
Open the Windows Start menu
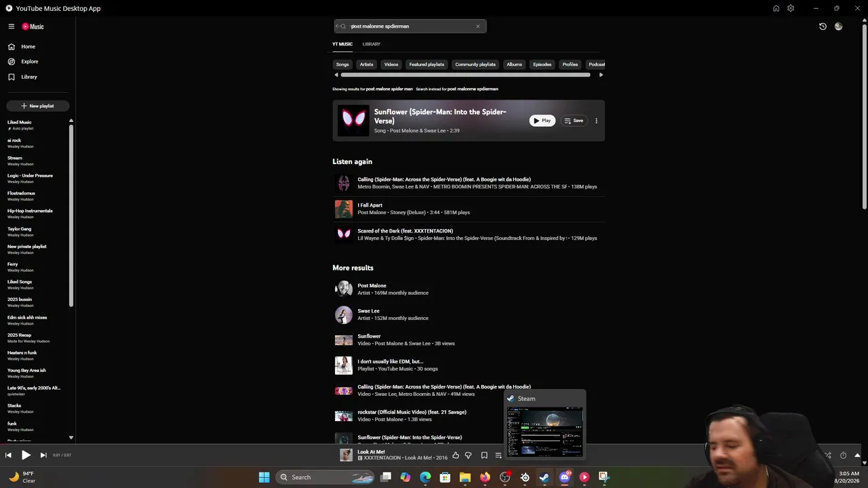click(x=264, y=477)
